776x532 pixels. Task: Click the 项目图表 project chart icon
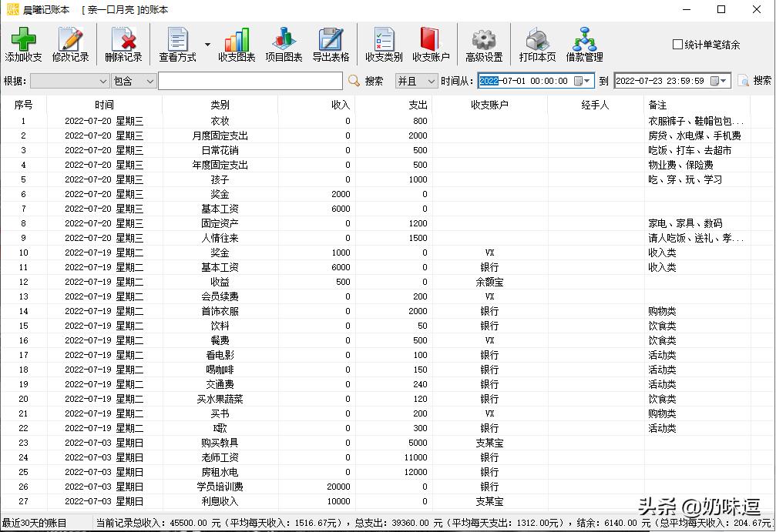[x=284, y=44]
